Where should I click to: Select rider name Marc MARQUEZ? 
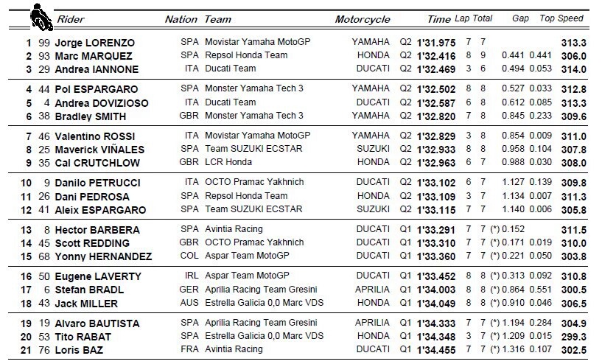(91, 55)
